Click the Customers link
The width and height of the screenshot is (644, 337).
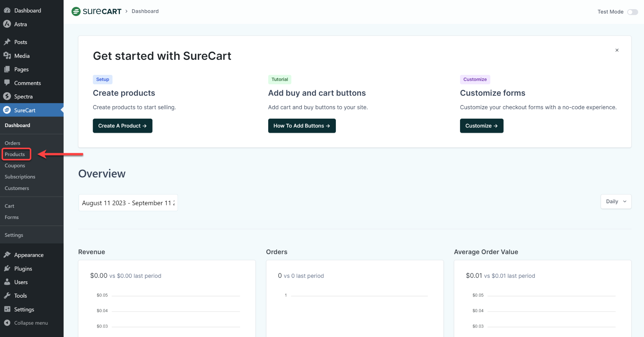point(17,188)
